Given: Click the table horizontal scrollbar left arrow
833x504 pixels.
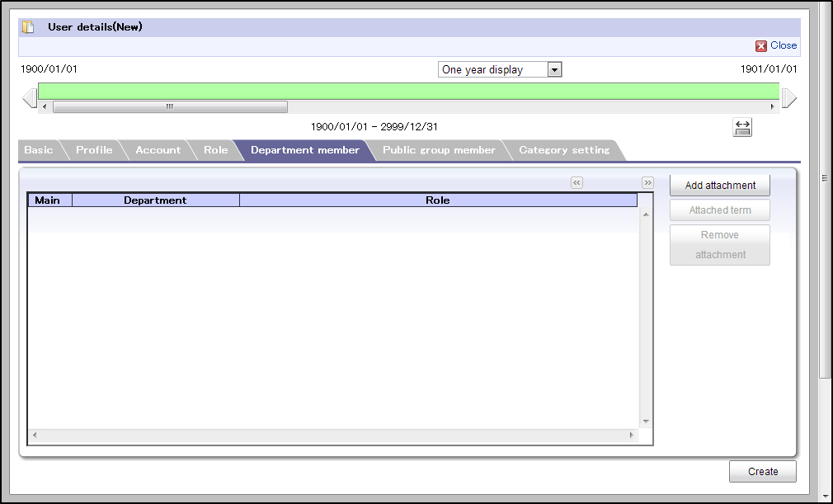Looking at the screenshot, I should click(x=35, y=435).
